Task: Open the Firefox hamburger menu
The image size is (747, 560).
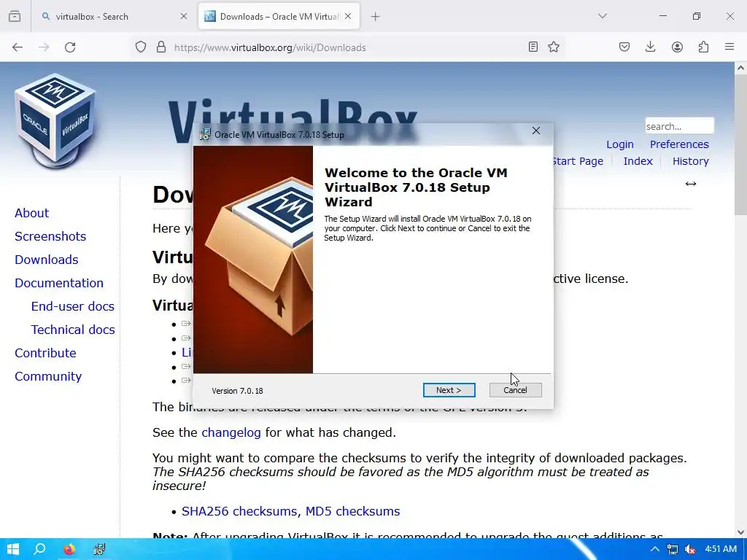Action: click(729, 47)
